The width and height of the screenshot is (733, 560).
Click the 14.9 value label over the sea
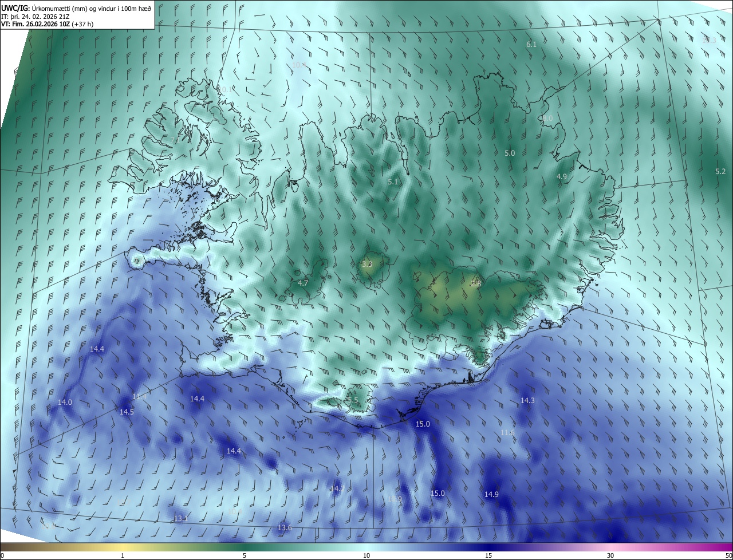491,494
